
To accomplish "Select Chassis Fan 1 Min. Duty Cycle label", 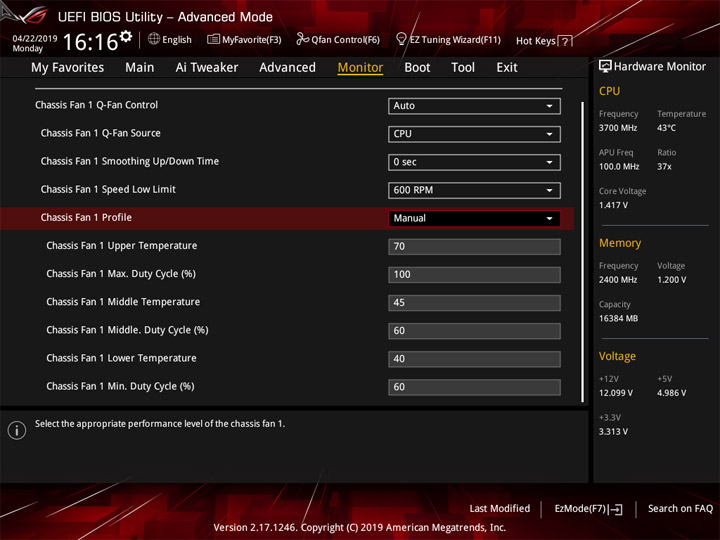I will 120,386.
